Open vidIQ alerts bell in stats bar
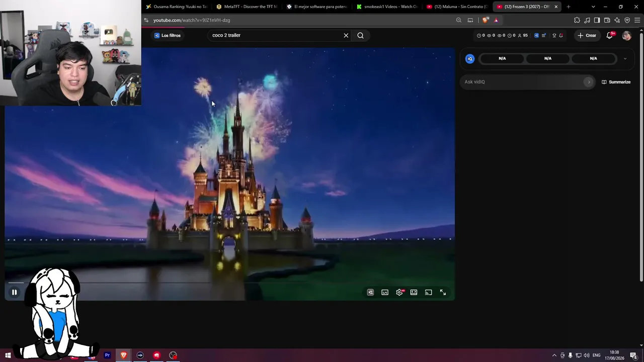The width and height of the screenshot is (644, 362). pos(561,35)
